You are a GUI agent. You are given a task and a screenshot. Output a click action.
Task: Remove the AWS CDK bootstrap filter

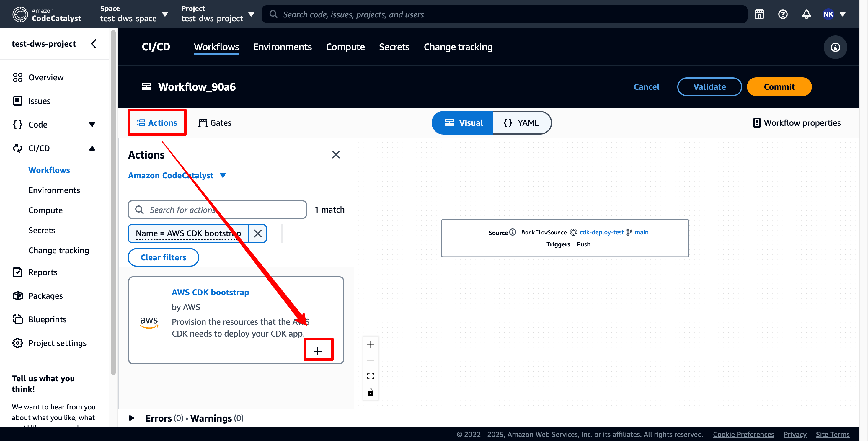(x=258, y=233)
